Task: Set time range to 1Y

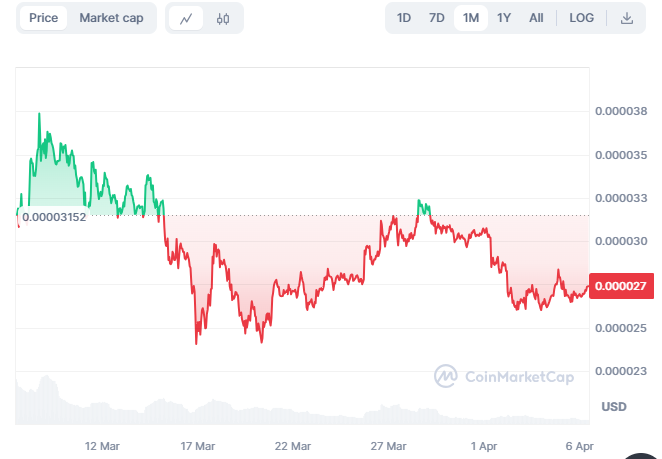Action: tap(504, 18)
